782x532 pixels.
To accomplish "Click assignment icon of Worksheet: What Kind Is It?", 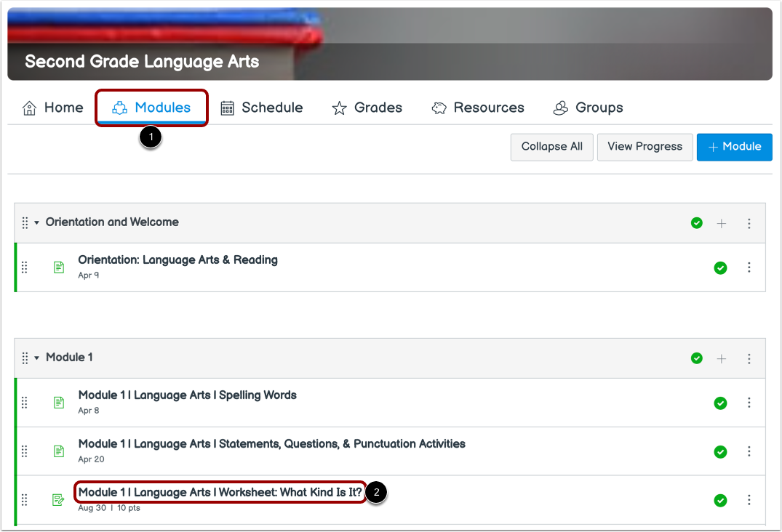I will [58, 499].
